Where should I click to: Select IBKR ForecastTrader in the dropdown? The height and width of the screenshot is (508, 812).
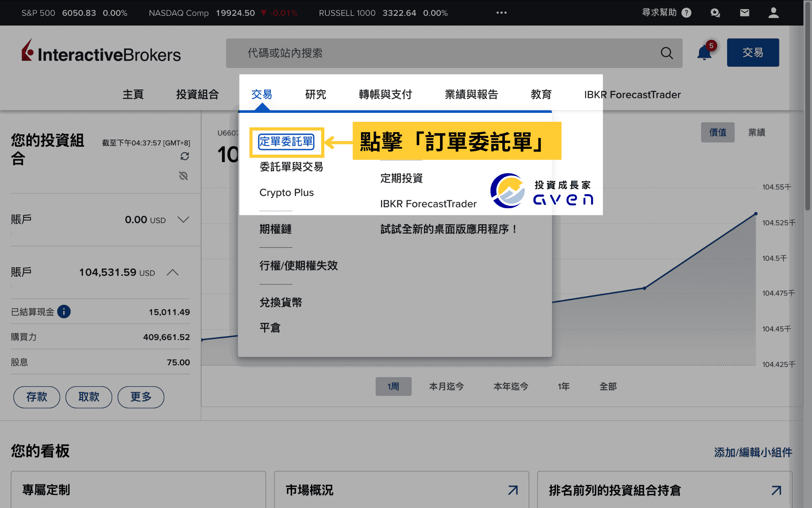pyautogui.click(x=428, y=203)
